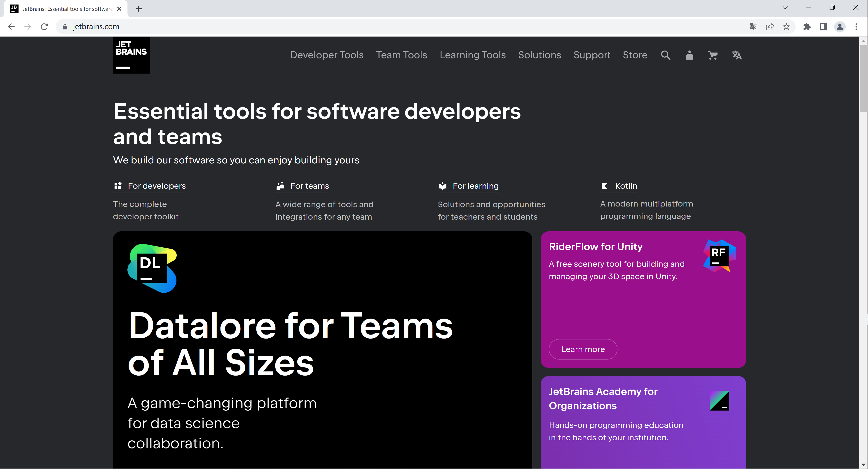Screen dimensions: 868x469
Task: Click 'Hands-on programming education' text
Action: pyautogui.click(x=616, y=431)
